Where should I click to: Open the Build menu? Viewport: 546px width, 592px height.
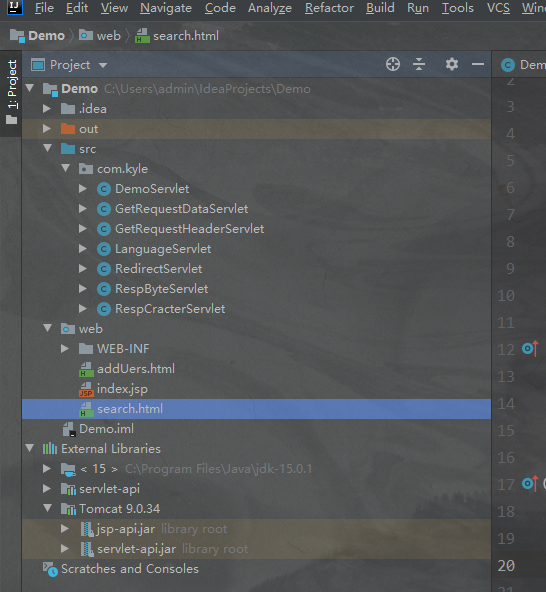point(380,8)
